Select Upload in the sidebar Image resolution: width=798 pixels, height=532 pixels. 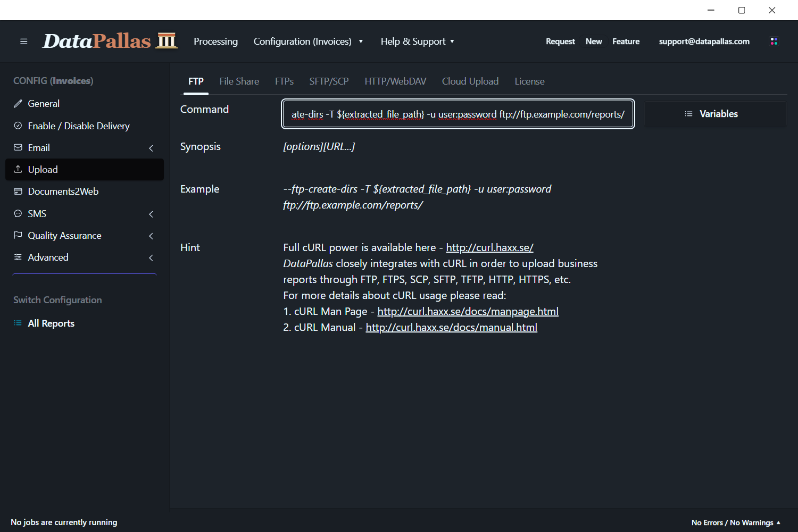coord(85,169)
